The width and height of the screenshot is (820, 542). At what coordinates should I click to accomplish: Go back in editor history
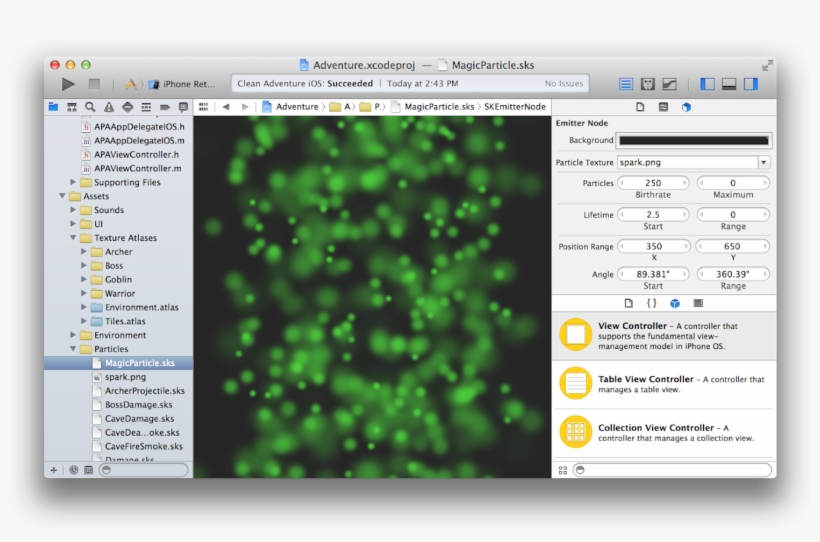click(x=226, y=107)
